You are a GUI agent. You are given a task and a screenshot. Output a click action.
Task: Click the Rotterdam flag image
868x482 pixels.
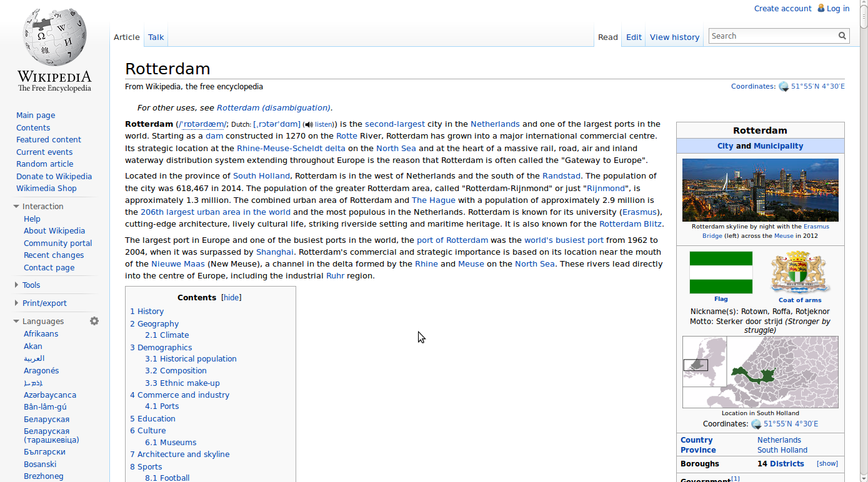tap(721, 272)
